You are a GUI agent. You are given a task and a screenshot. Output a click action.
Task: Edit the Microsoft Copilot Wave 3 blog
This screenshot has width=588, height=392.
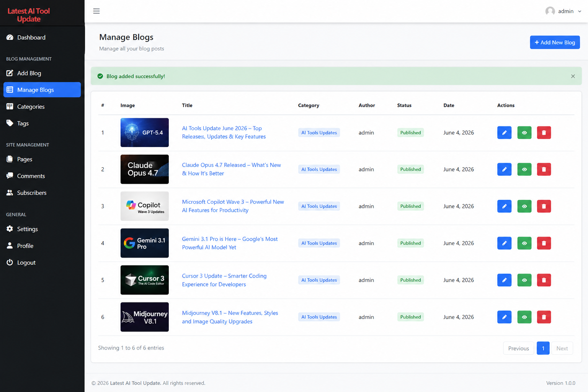pyautogui.click(x=504, y=206)
